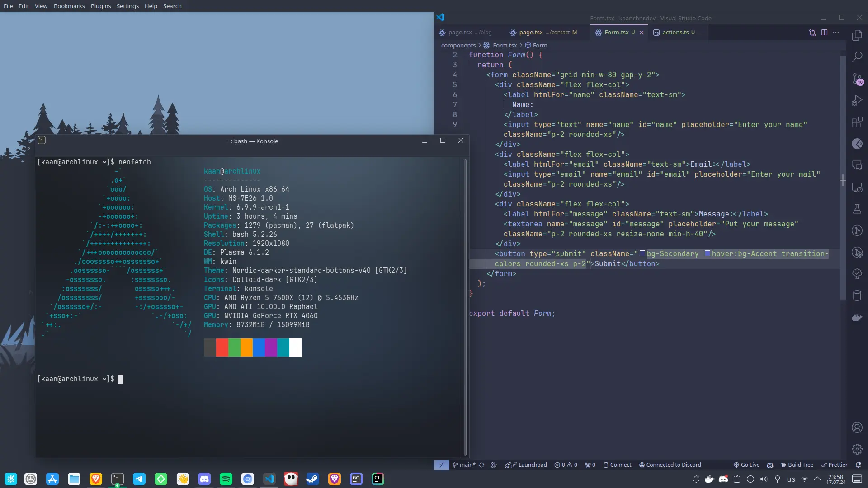Open the remote window indicator in status bar
The image size is (868, 488).
coord(441,465)
